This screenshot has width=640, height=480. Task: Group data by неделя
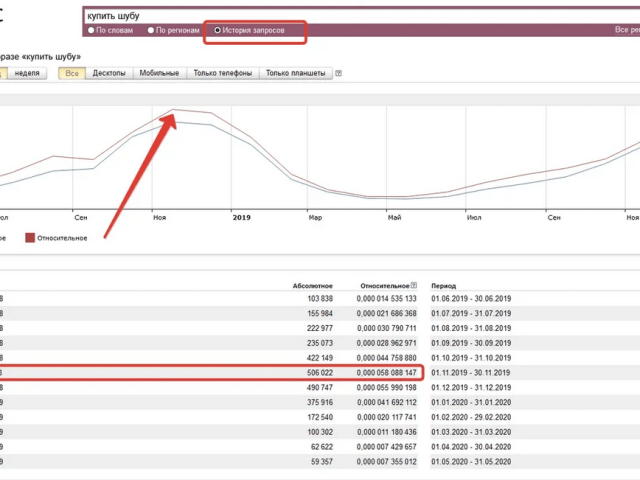[x=28, y=73]
